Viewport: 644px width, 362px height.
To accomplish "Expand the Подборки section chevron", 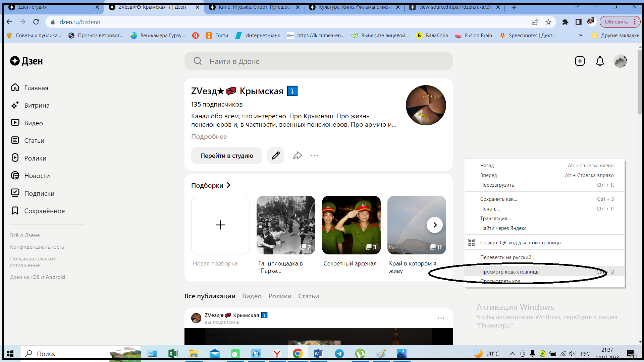I will pos(228,185).
